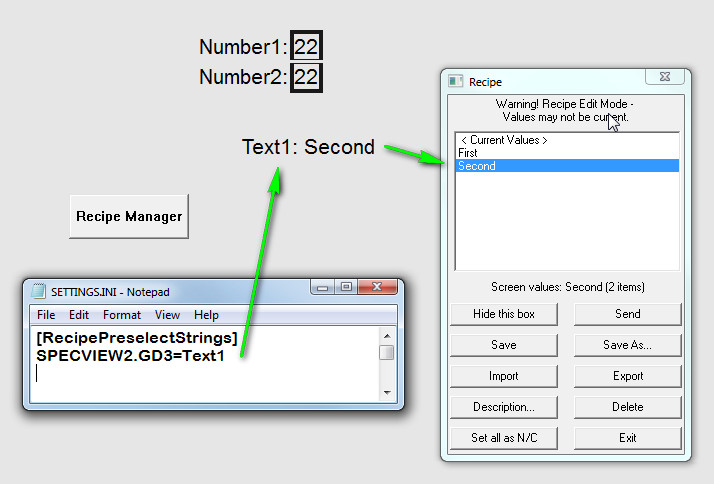The height and width of the screenshot is (484, 714).
Task: Click the Recipe window title icon
Action: 455,81
